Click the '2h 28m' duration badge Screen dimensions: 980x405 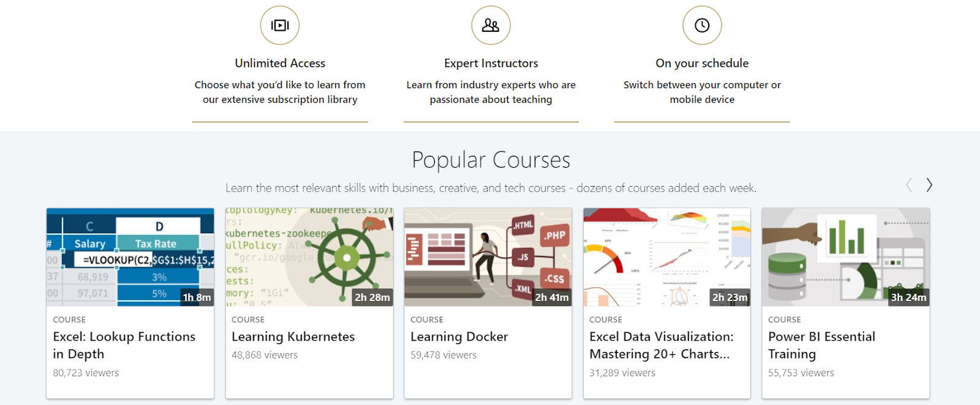click(x=372, y=297)
